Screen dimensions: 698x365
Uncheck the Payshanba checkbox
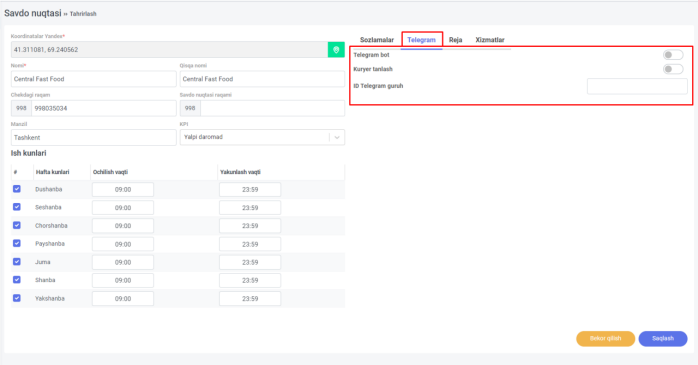(x=17, y=243)
